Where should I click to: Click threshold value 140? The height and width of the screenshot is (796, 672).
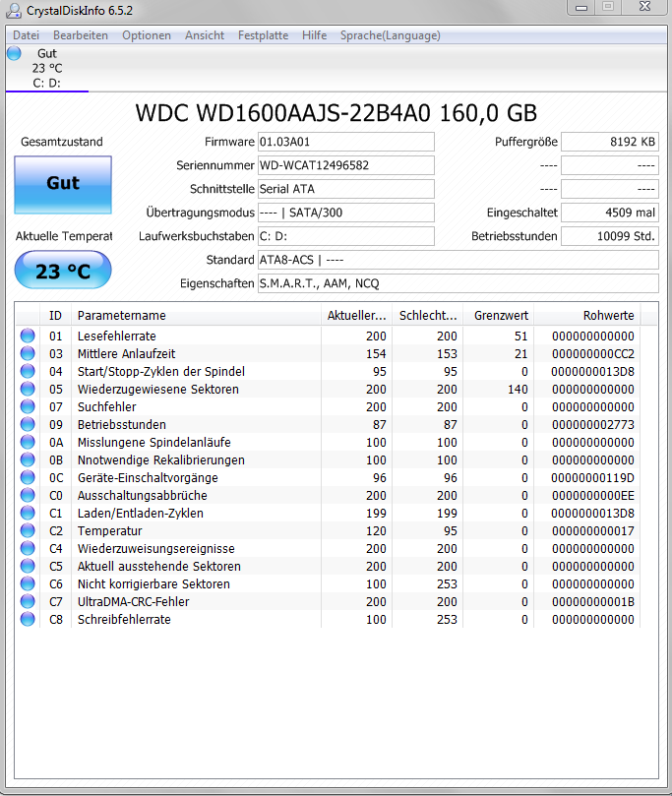[518, 390]
